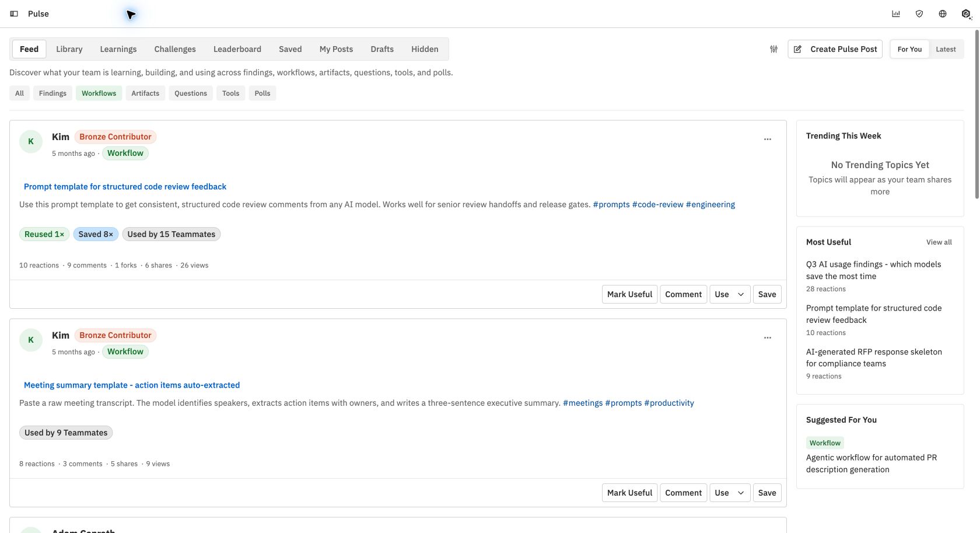
Task: Open the Learnings tab
Action: coord(118,49)
